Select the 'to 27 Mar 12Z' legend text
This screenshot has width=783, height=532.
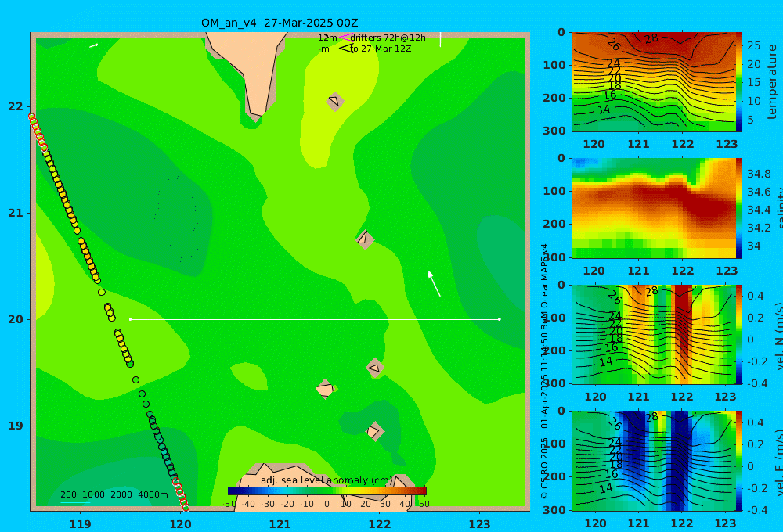coord(380,49)
